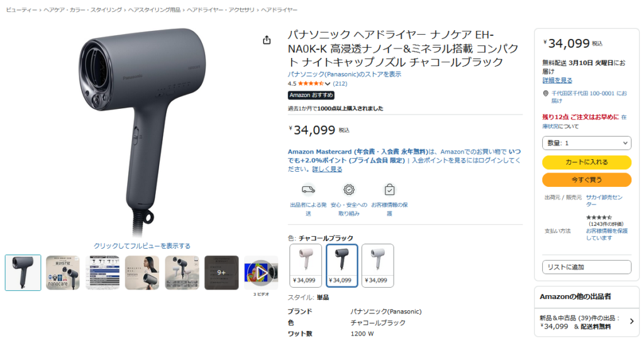The height and width of the screenshot is (338, 644).
Task: Select the nanocare awards thumbnail image
Action: [63, 273]
